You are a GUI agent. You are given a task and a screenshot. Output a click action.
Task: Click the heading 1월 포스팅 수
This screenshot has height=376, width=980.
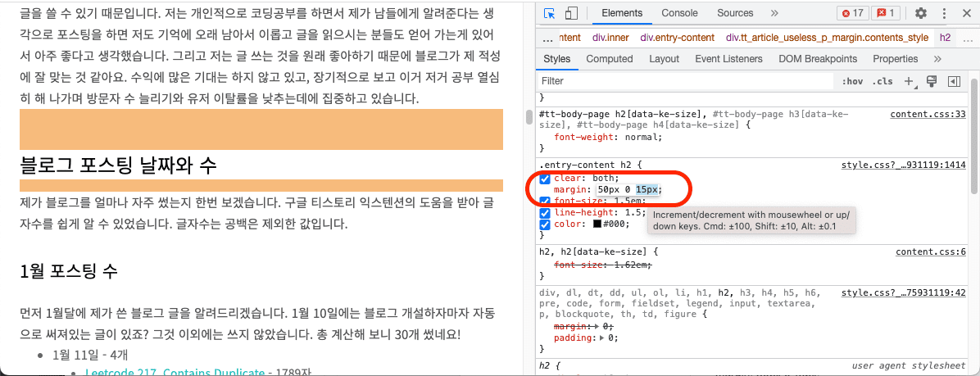(x=69, y=271)
